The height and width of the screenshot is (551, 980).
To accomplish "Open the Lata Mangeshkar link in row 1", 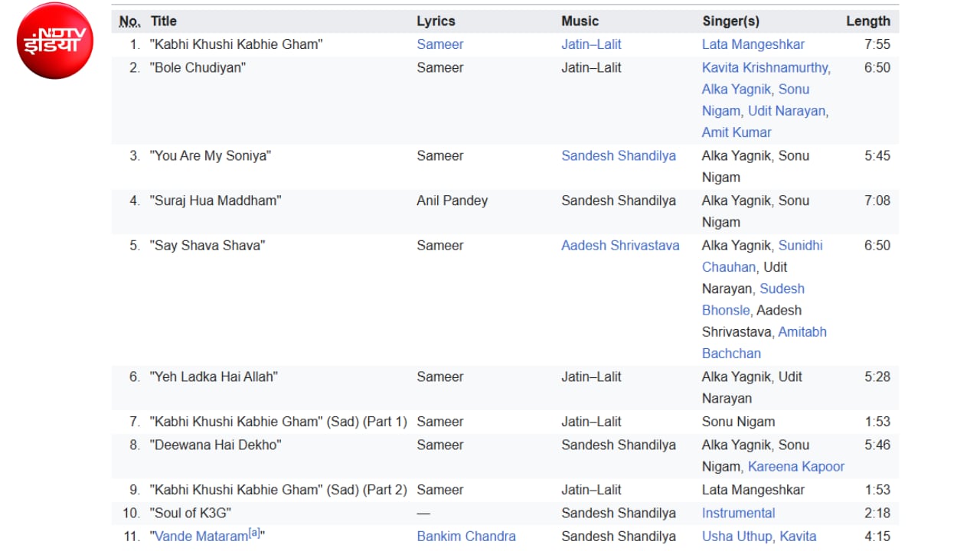I will coord(753,44).
